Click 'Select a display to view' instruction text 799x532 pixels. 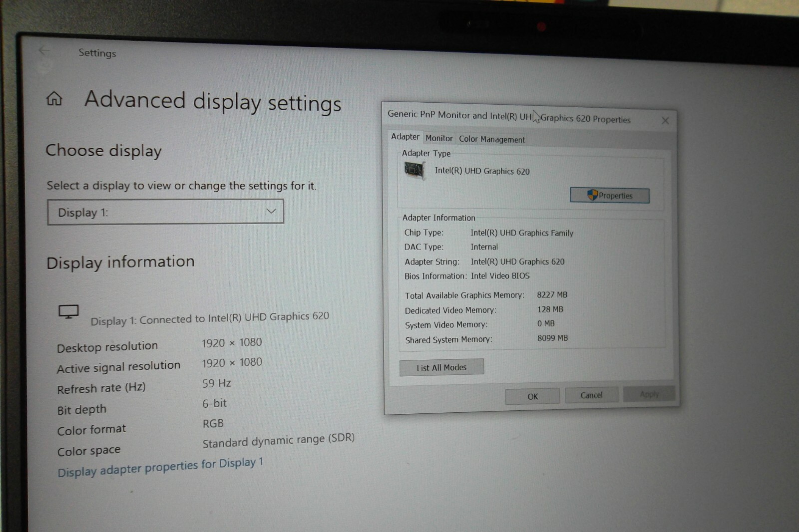pos(181,186)
